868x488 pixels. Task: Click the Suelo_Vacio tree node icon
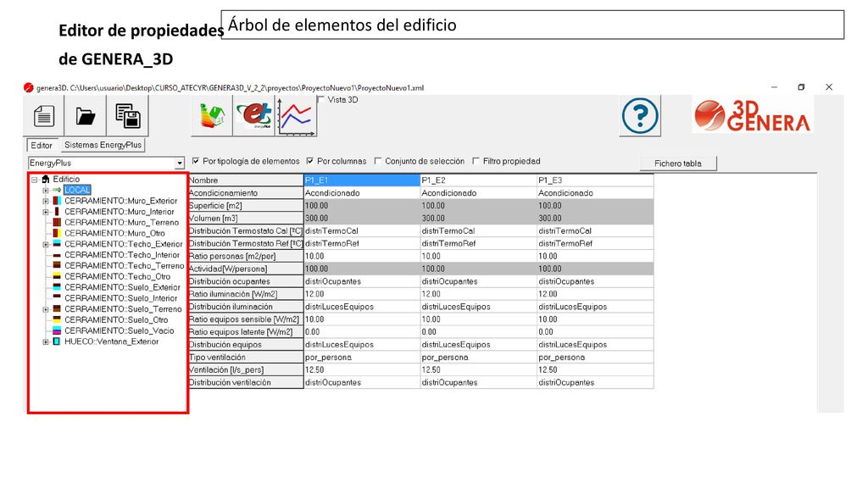57,330
